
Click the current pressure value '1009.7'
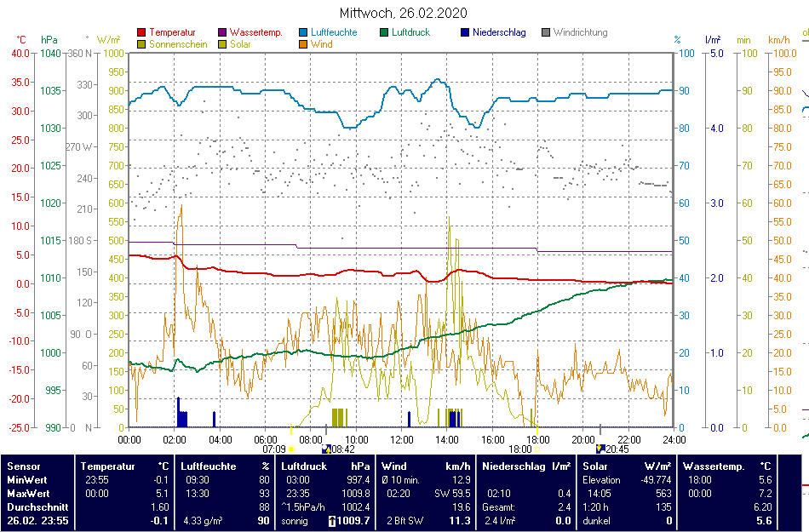pos(353,521)
